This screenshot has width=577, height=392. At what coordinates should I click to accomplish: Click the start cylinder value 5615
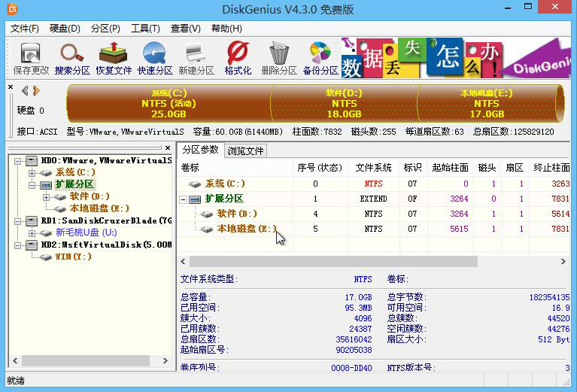click(459, 229)
